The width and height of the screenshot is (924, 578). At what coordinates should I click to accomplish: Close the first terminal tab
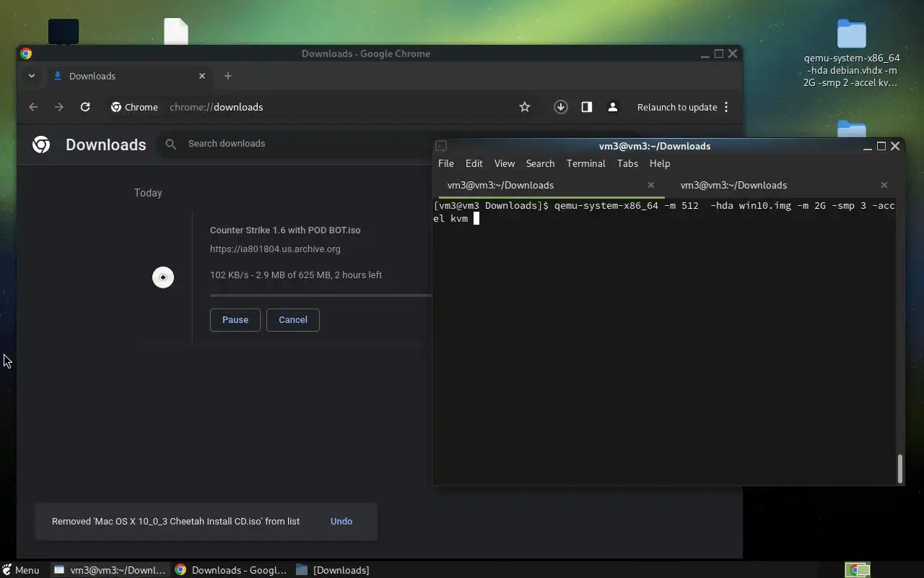click(651, 185)
